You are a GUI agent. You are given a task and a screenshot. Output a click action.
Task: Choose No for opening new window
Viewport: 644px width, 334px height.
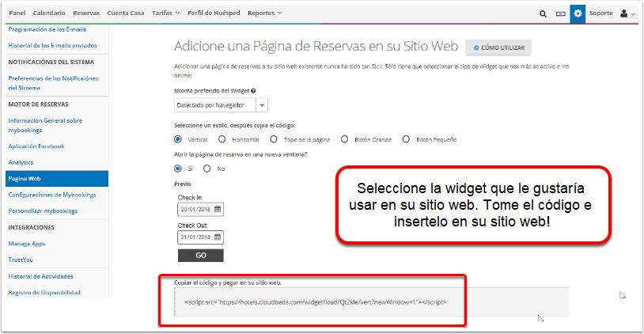click(x=207, y=169)
